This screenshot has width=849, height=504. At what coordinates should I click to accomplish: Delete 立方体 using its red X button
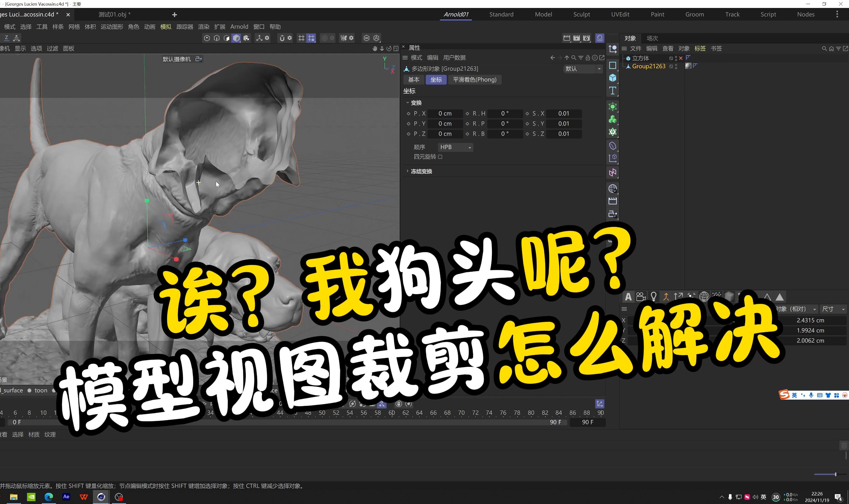[681, 58]
